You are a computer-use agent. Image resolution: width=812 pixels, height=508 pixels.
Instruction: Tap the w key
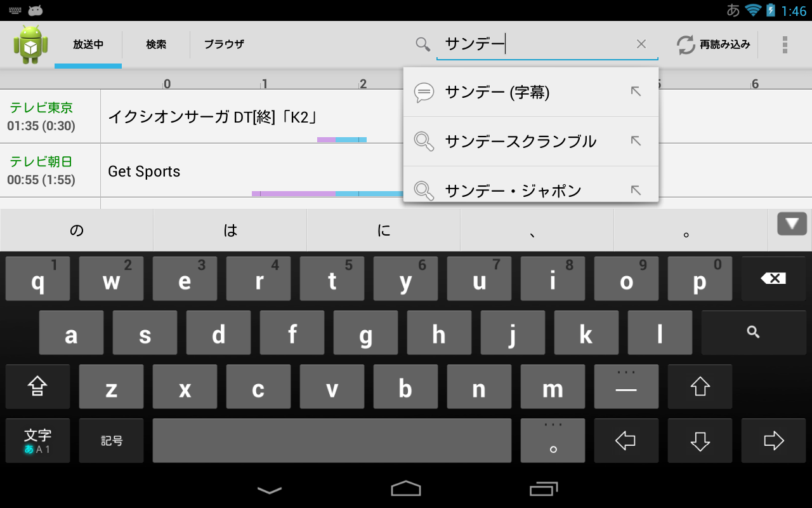point(111,279)
